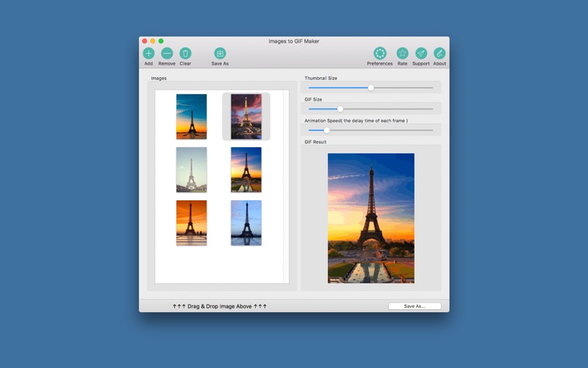Click the Rate star icon
Viewport: 588px width, 368px height.
pyautogui.click(x=402, y=53)
